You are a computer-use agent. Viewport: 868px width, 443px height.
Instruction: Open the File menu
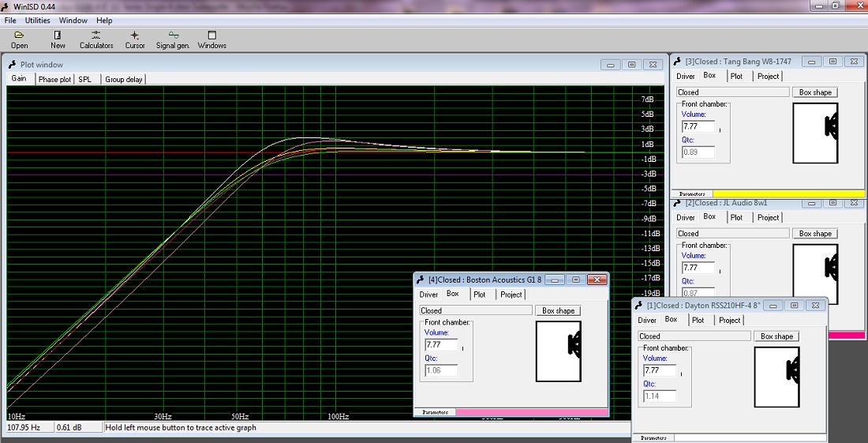coord(10,21)
